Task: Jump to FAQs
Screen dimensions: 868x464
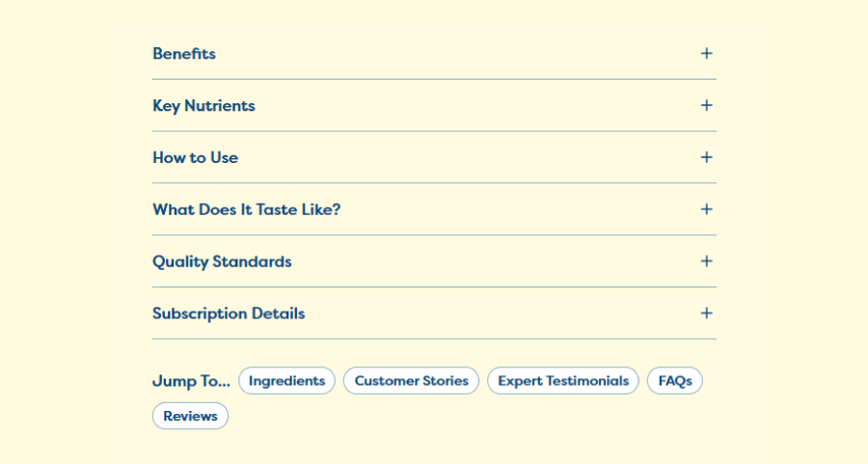Action: coord(675,380)
